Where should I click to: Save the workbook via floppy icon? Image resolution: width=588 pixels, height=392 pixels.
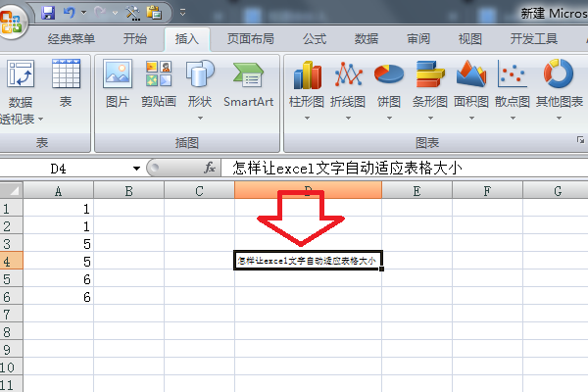(48, 13)
